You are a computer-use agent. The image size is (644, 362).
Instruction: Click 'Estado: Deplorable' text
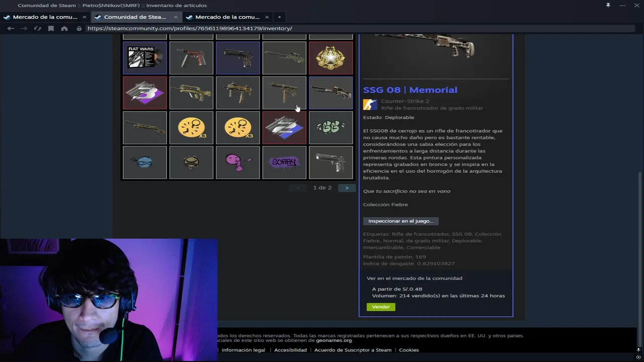coord(388,117)
